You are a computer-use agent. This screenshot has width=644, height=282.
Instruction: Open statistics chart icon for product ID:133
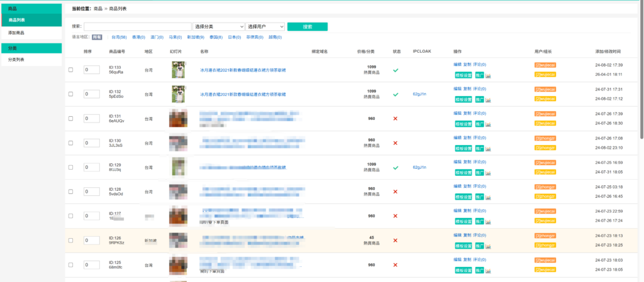(488, 75)
